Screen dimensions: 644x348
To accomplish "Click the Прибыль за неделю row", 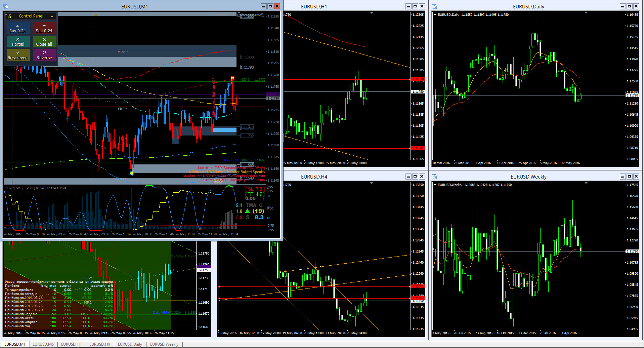I will coord(59,314).
